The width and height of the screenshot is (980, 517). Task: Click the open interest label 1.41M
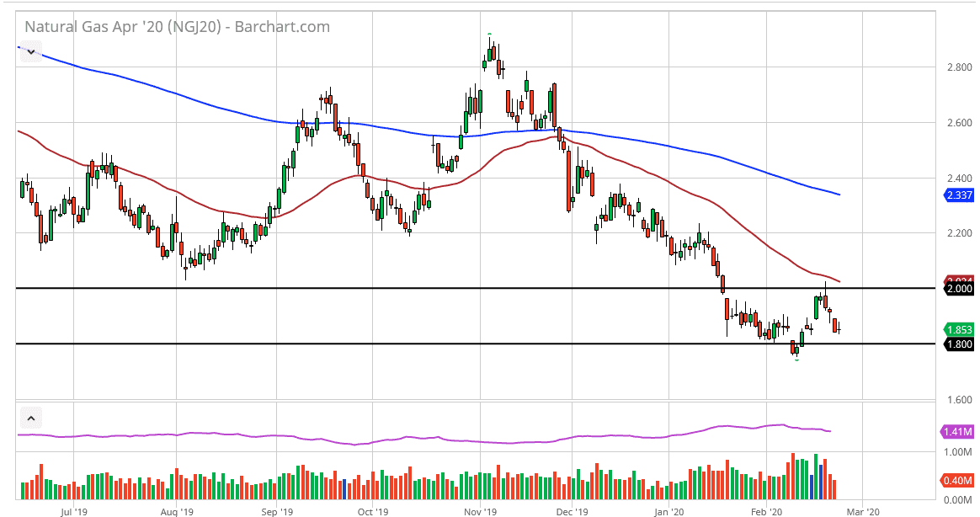click(958, 431)
